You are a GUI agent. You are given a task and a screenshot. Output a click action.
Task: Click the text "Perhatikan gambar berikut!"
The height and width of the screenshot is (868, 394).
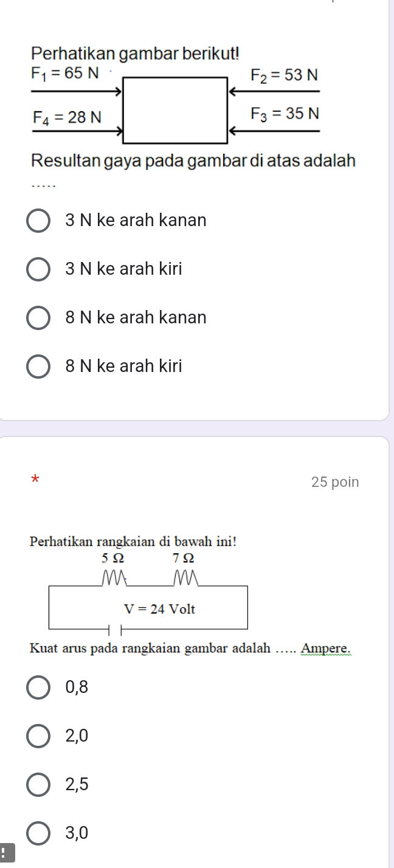137,53
